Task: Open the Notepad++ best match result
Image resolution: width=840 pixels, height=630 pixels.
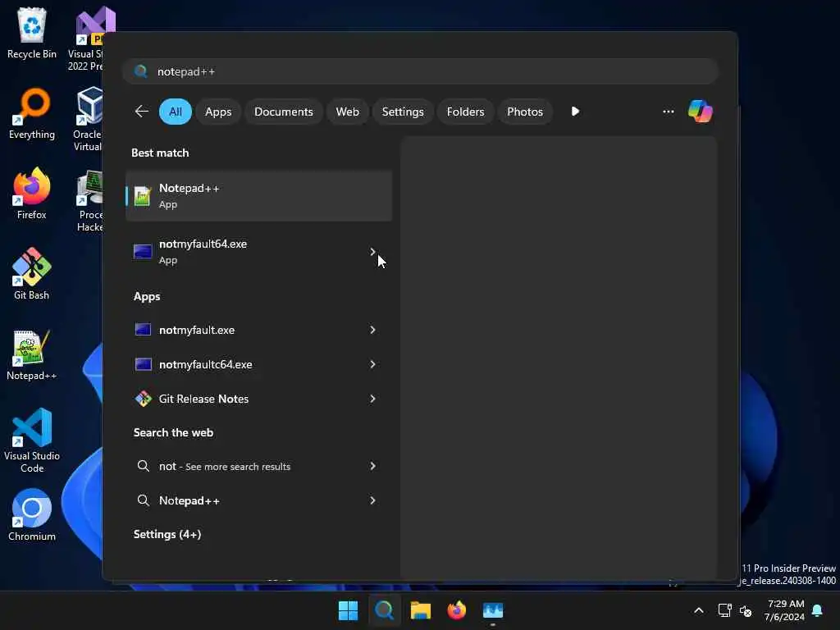Action: (x=258, y=196)
